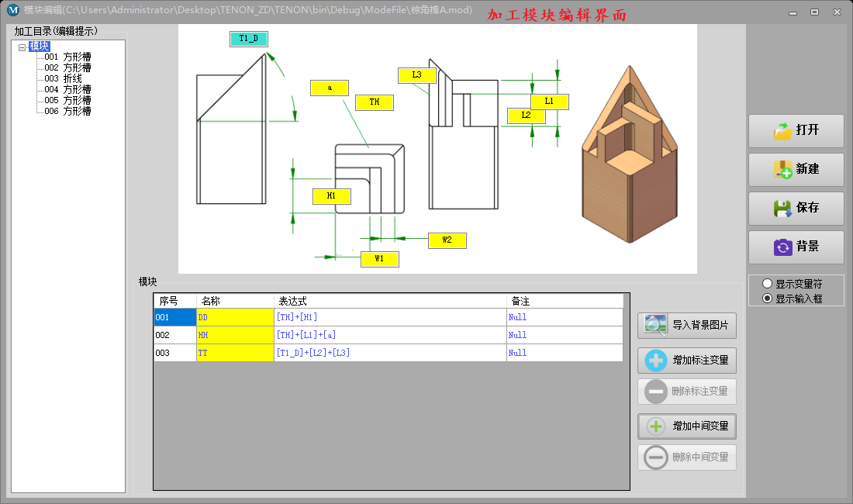
Task: Click the cyan T1_D label box
Action: coord(248,39)
